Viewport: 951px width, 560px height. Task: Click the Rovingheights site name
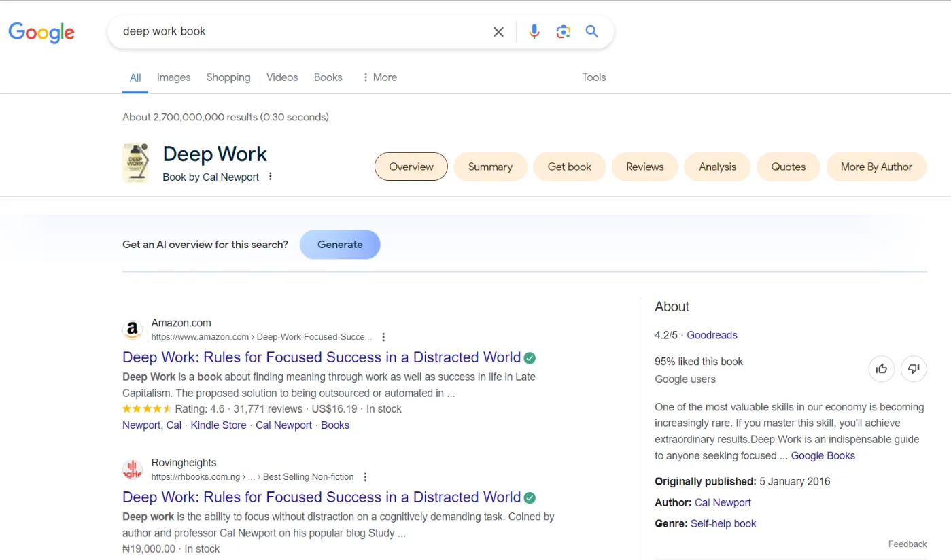pyautogui.click(x=184, y=463)
